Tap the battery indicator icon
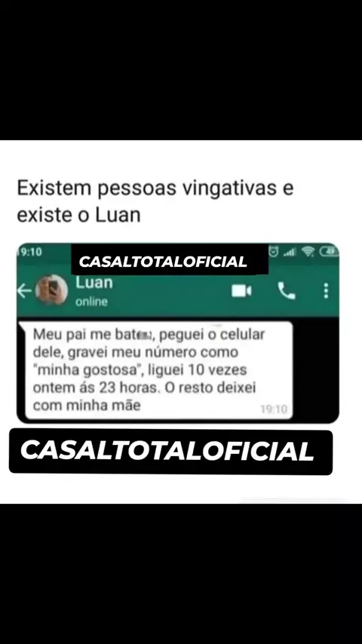This screenshot has height=644, width=362. pyautogui.click(x=329, y=251)
